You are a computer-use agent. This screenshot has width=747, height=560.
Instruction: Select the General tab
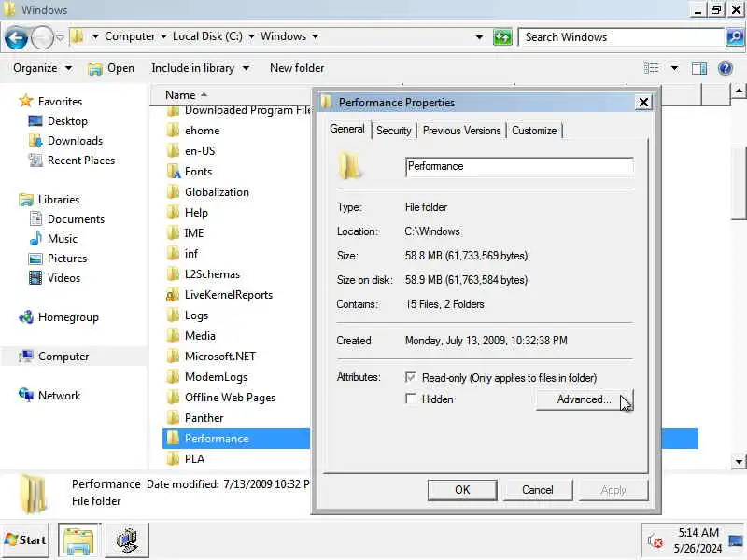[x=346, y=129]
